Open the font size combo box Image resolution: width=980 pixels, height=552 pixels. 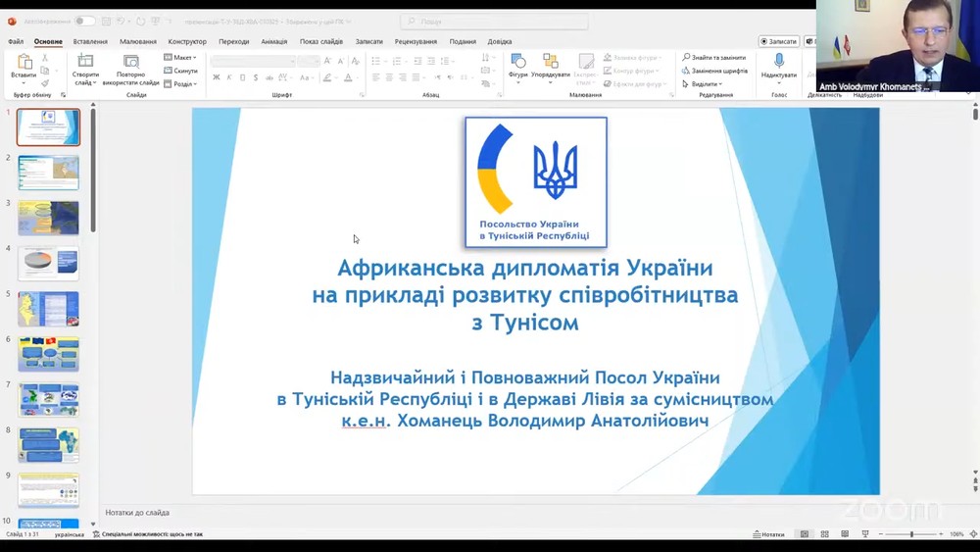(308, 61)
